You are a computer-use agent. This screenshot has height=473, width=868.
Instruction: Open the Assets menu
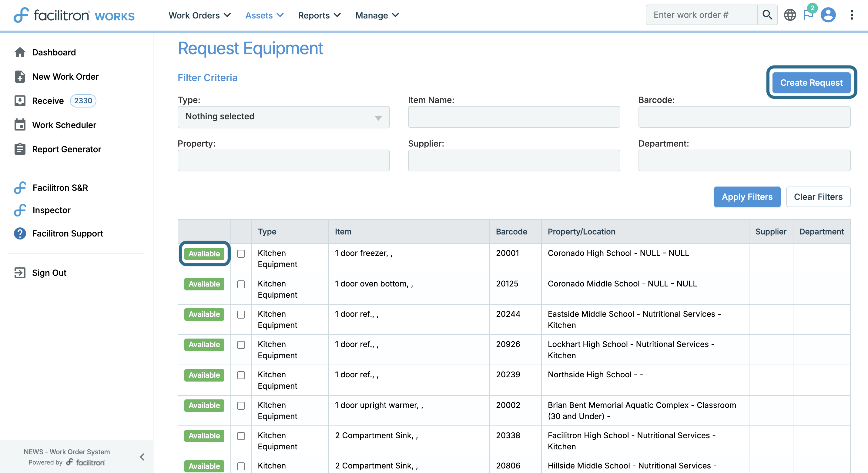(x=264, y=15)
